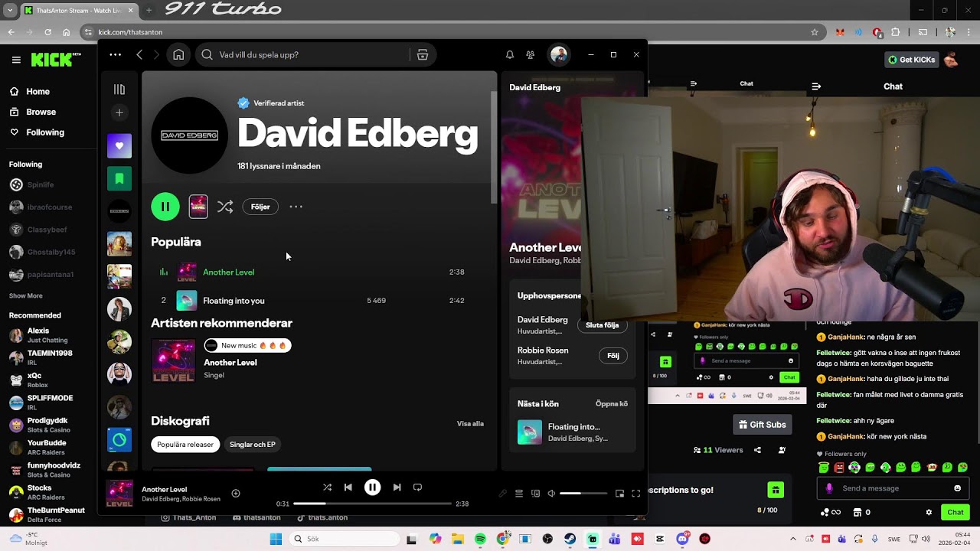The image size is (980, 551).
Task: Open connect to device icon
Action: click(x=535, y=494)
